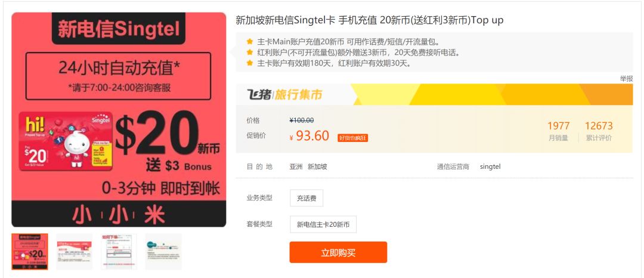Select the fourth product thumbnail image
This screenshot has width=644, height=278.
163,252
